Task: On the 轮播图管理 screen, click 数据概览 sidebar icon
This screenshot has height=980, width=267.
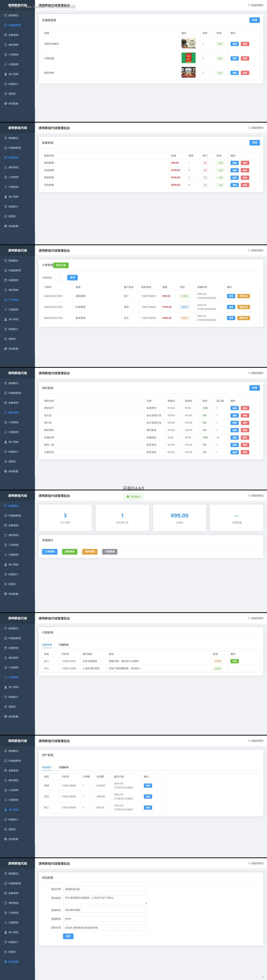Action: point(5,16)
